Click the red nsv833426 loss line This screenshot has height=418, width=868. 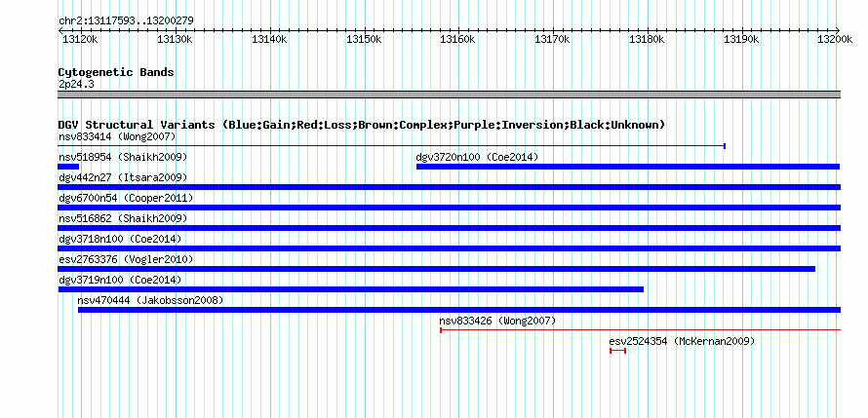[x=641, y=330]
